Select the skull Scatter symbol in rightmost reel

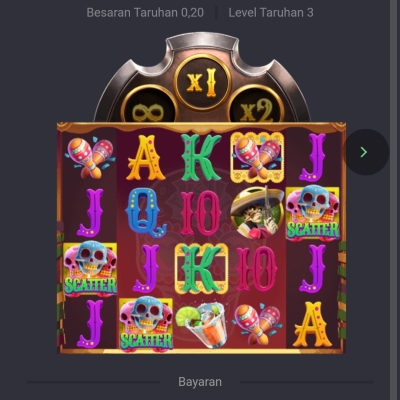coord(313,213)
